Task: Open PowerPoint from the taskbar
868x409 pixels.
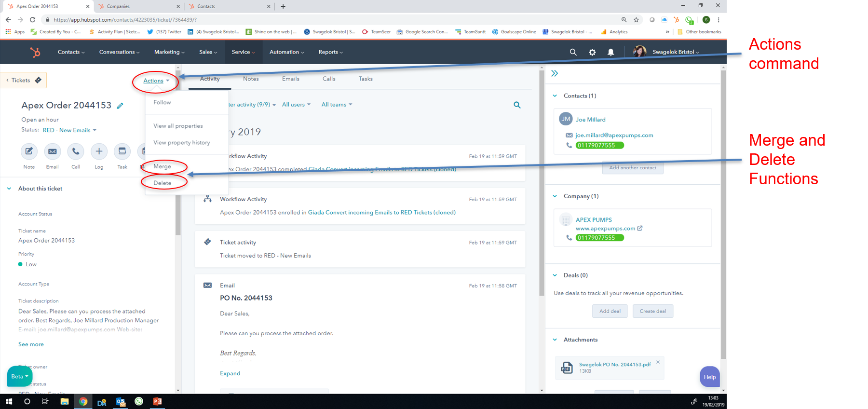Action: click(x=157, y=401)
